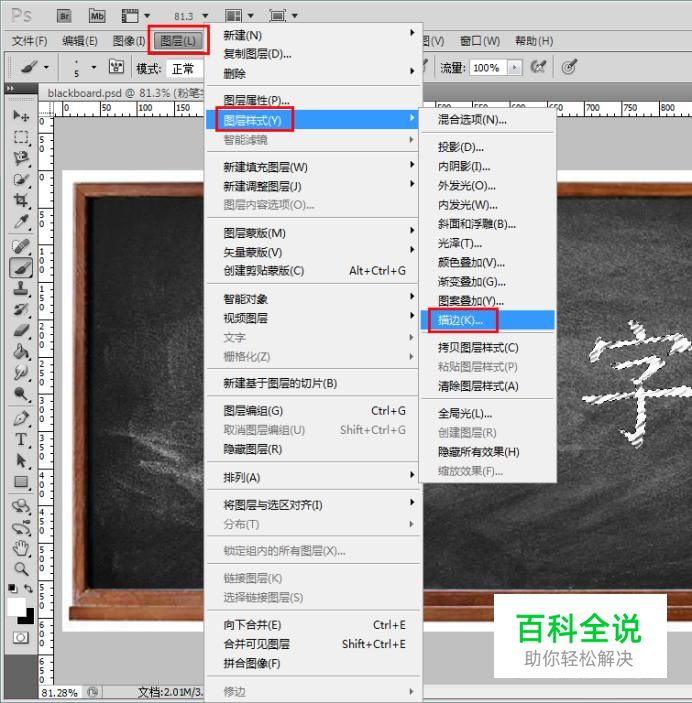Choose 投影(D)... drop shadow entry
Image resolution: width=692 pixels, height=703 pixels.
(x=487, y=147)
